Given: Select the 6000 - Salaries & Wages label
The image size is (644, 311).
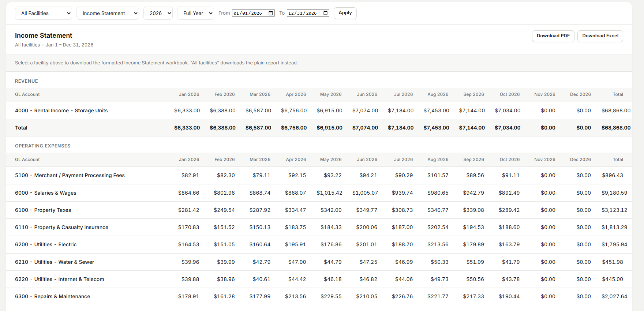Looking at the screenshot, I should coord(46,193).
